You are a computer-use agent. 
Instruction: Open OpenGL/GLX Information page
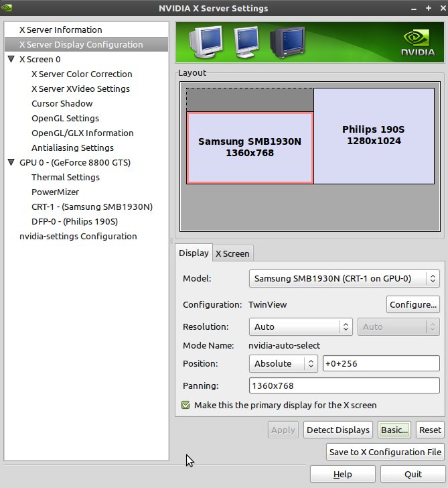coord(82,133)
